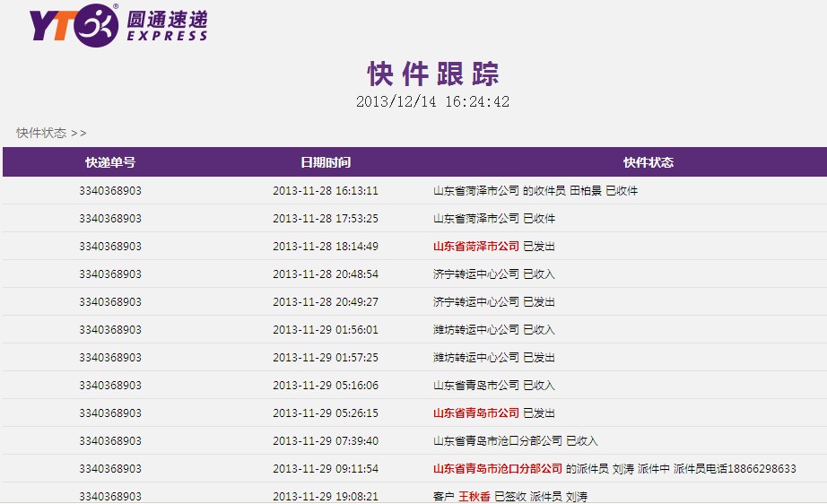Click the 快递单号 column header
The image size is (827, 504).
click(110, 162)
